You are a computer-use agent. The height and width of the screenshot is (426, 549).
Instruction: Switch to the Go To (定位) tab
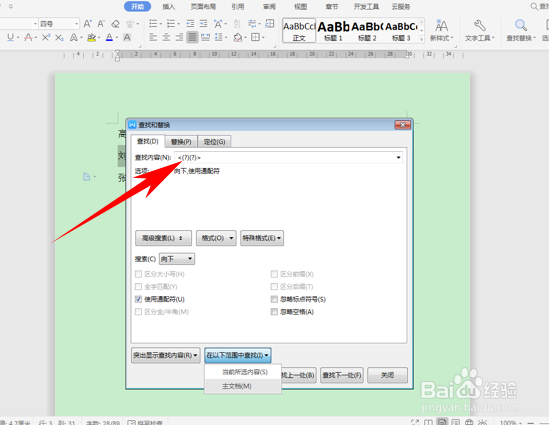pyautogui.click(x=214, y=142)
